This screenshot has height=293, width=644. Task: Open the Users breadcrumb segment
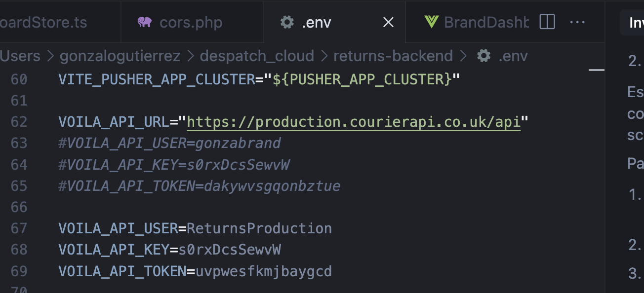(x=20, y=56)
